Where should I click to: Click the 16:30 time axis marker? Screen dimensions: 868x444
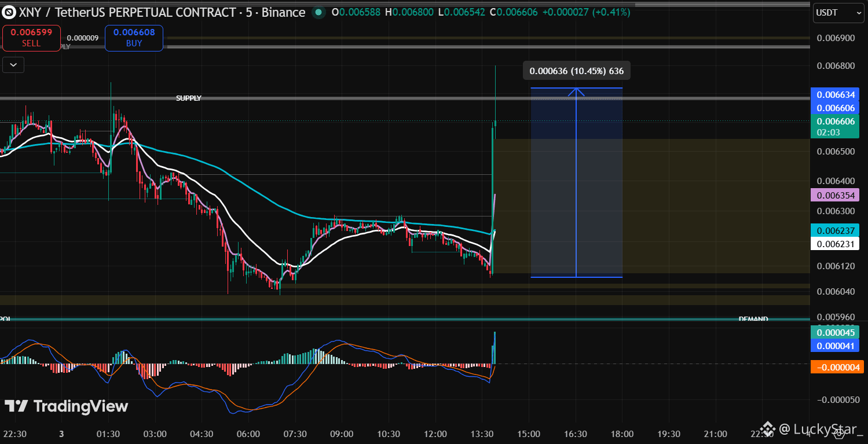575,434
